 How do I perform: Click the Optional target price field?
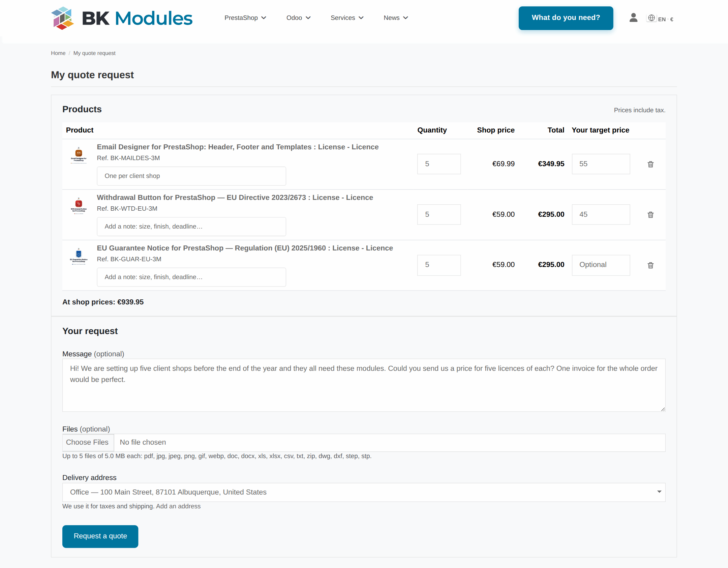click(x=601, y=265)
